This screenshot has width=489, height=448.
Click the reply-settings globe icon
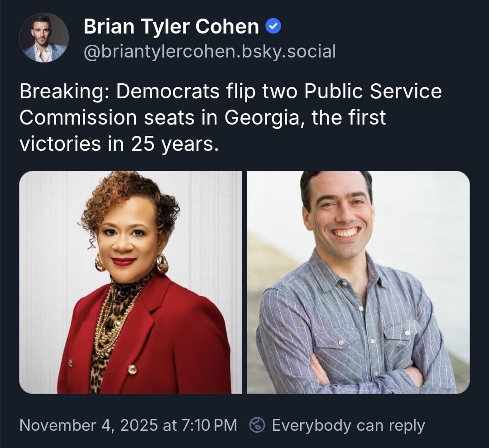[x=257, y=425]
